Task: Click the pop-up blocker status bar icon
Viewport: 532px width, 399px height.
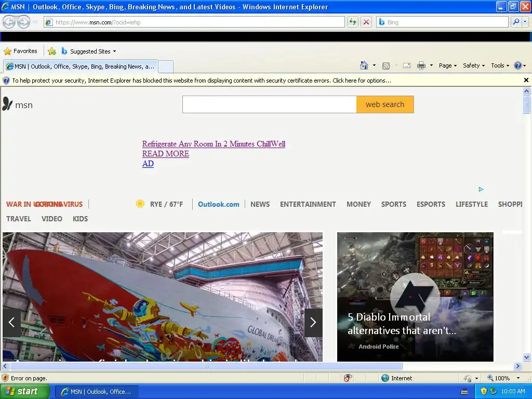Action: 348,378
